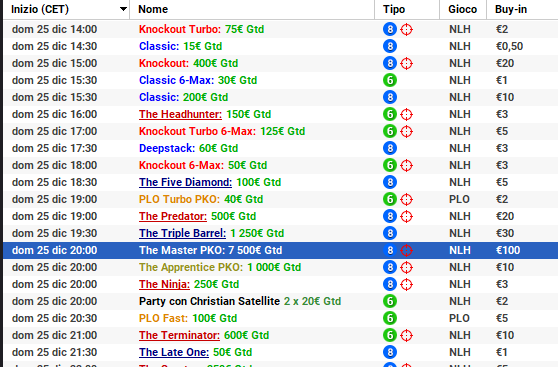Screen dimensions: 558x367
Task: Select the Party con Christian Satellite row
Action: point(280,302)
